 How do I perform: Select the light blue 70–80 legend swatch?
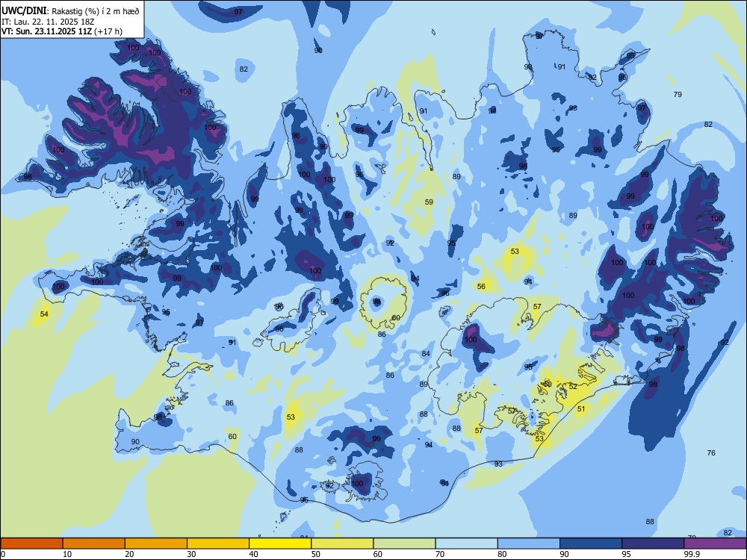tap(466, 544)
